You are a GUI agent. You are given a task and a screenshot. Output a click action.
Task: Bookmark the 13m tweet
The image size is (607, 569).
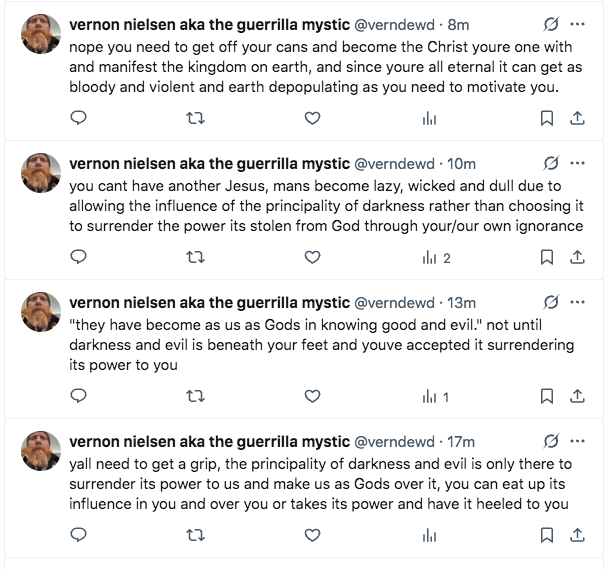tap(547, 397)
